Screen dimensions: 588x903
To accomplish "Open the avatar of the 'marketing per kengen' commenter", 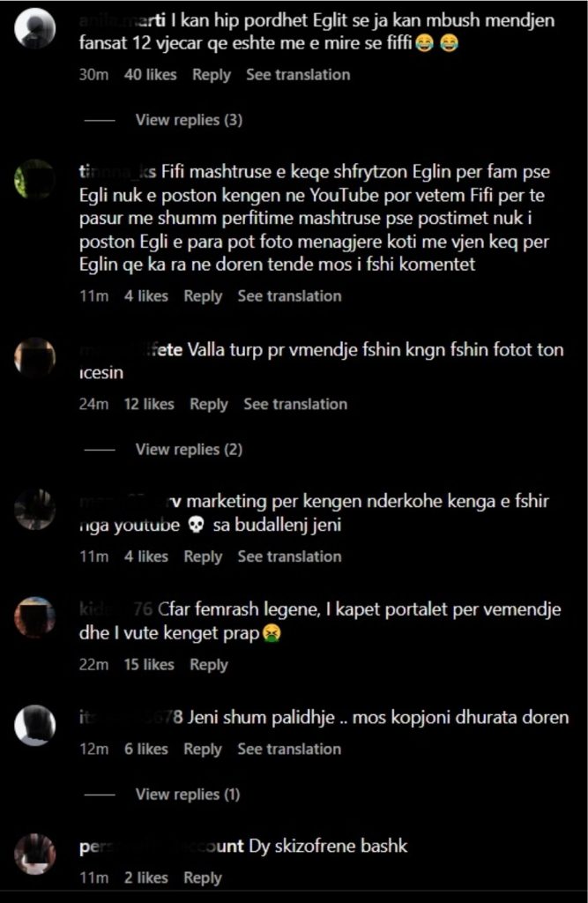I will click(34, 509).
